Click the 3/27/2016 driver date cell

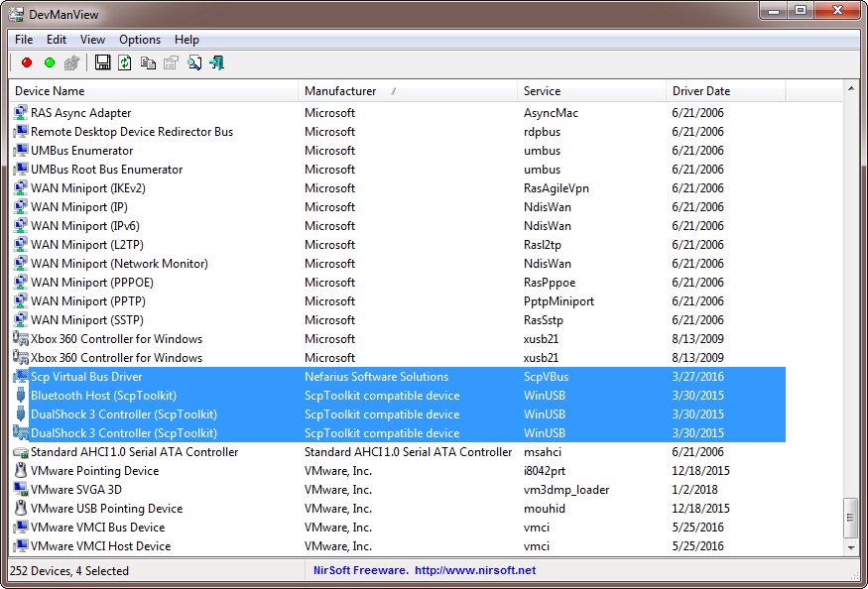698,377
